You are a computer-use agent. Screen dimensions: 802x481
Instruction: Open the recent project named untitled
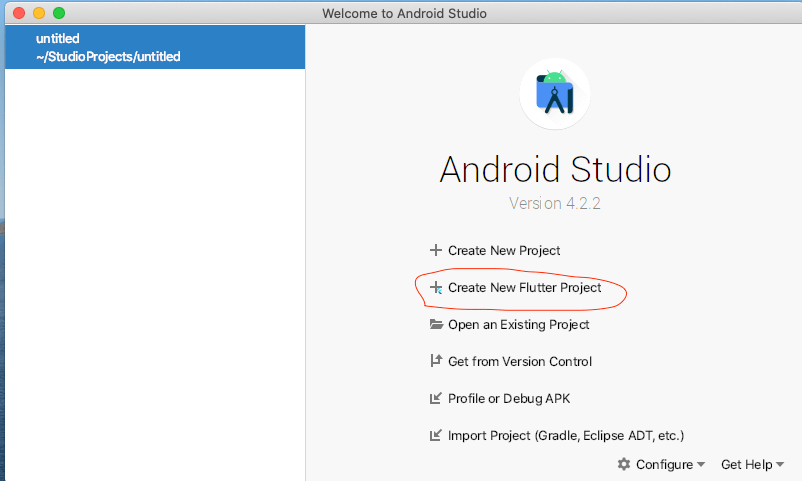point(57,39)
